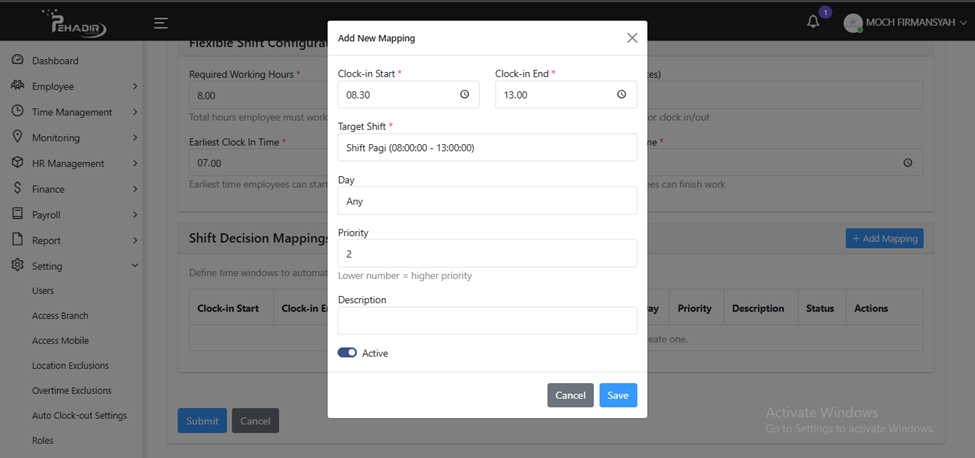The image size is (975, 458).
Task: Click the Priority input field
Action: click(x=488, y=254)
